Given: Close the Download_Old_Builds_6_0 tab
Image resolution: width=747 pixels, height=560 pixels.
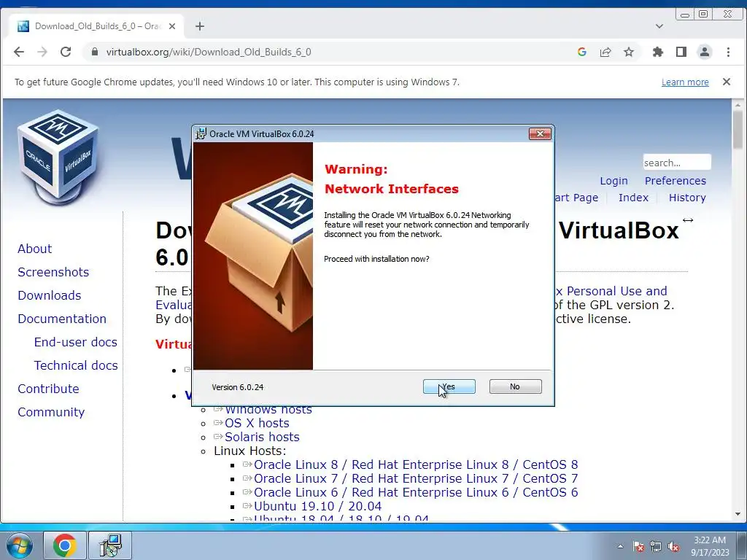Looking at the screenshot, I should [x=172, y=26].
